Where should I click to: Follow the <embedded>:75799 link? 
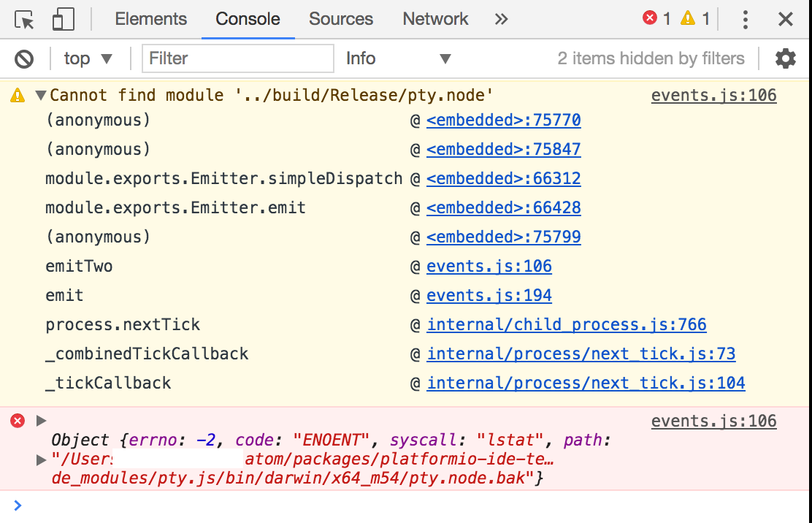tap(503, 237)
